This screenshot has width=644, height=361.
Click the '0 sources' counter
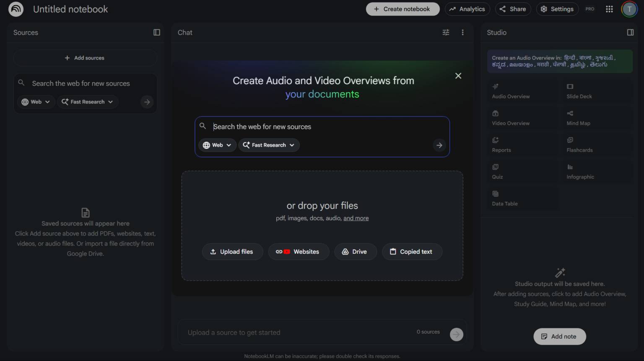(428, 332)
